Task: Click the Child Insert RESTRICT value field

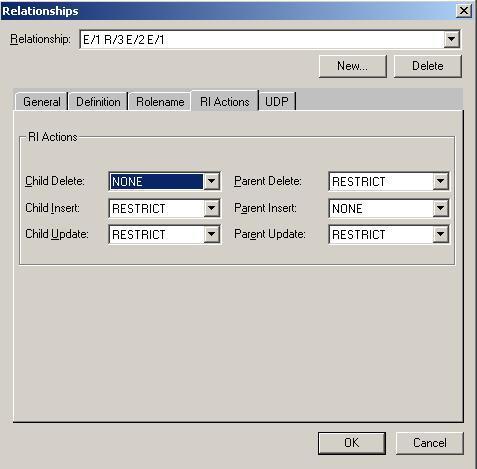Action: click(157, 208)
